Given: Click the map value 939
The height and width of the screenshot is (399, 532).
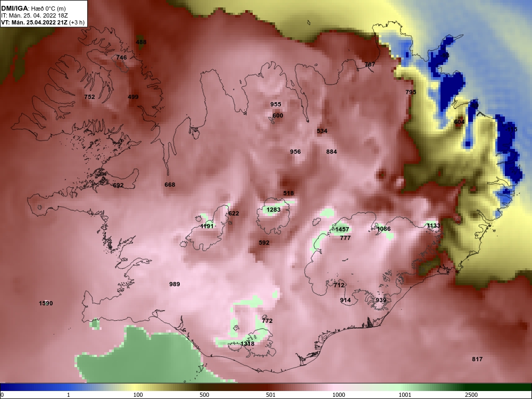Looking at the screenshot, I should pyautogui.click(x=381, y=300).
